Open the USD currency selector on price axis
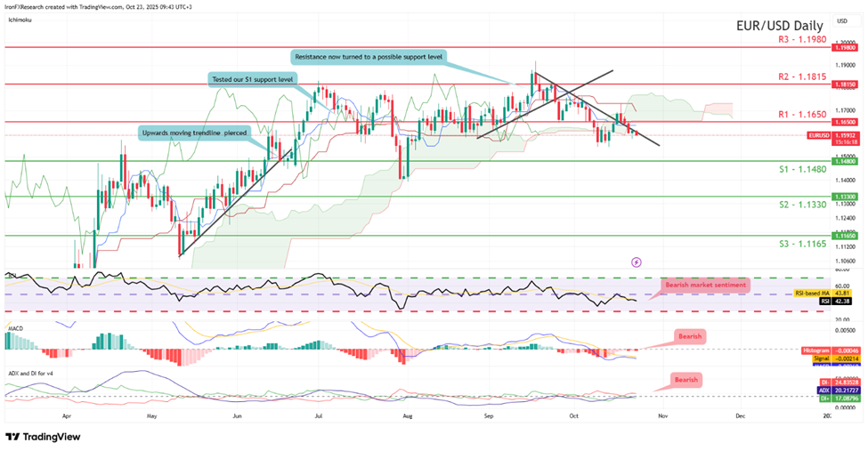868x451 pixels. pyautogui.click(x=841, y=20)
